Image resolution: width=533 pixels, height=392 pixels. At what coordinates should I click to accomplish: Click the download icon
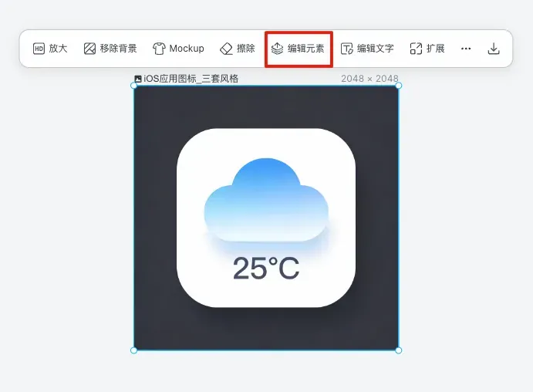point(494,49)
